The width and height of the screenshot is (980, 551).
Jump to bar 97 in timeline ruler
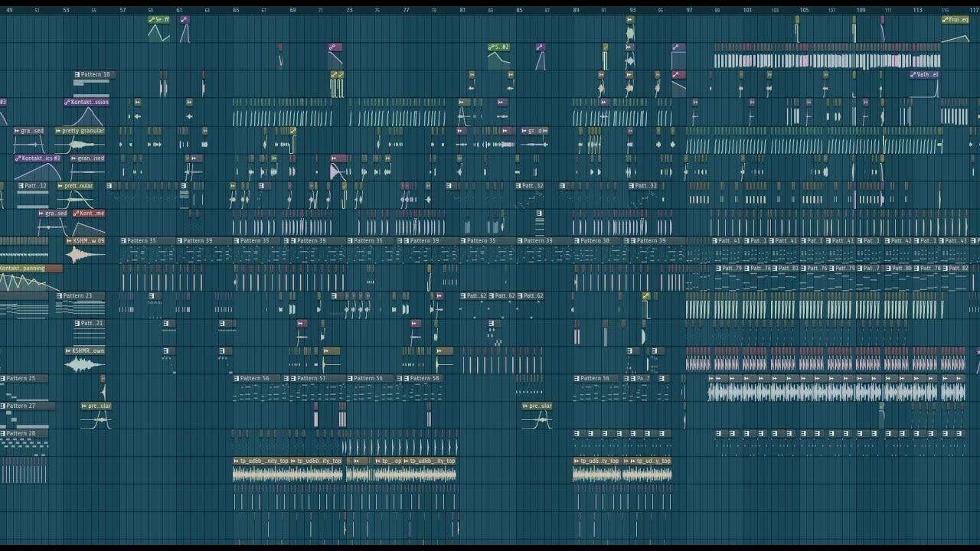click(x=689, y=10)
